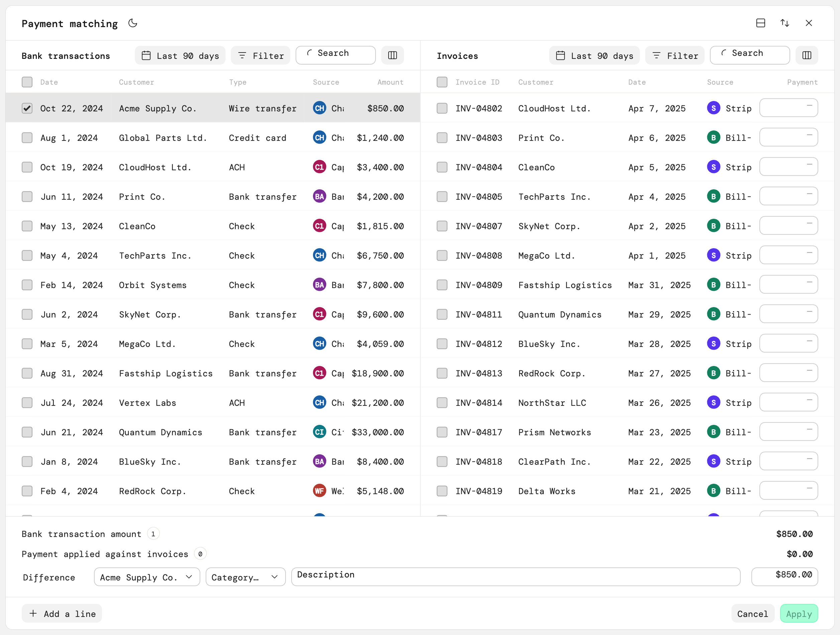Screen dimensions: 840x635
Task: Open Filter menu for Bank transactions
Action: pyautogui.click(x=260, y=56)
